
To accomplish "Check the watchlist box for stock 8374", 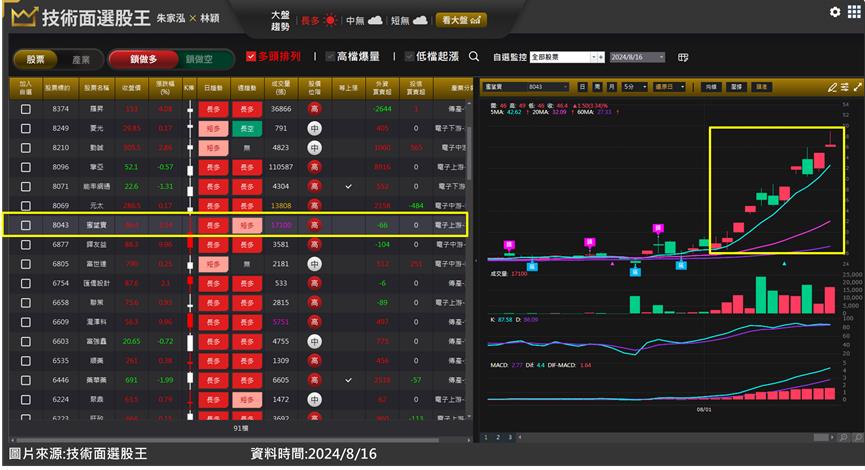I will click(25, 109).
